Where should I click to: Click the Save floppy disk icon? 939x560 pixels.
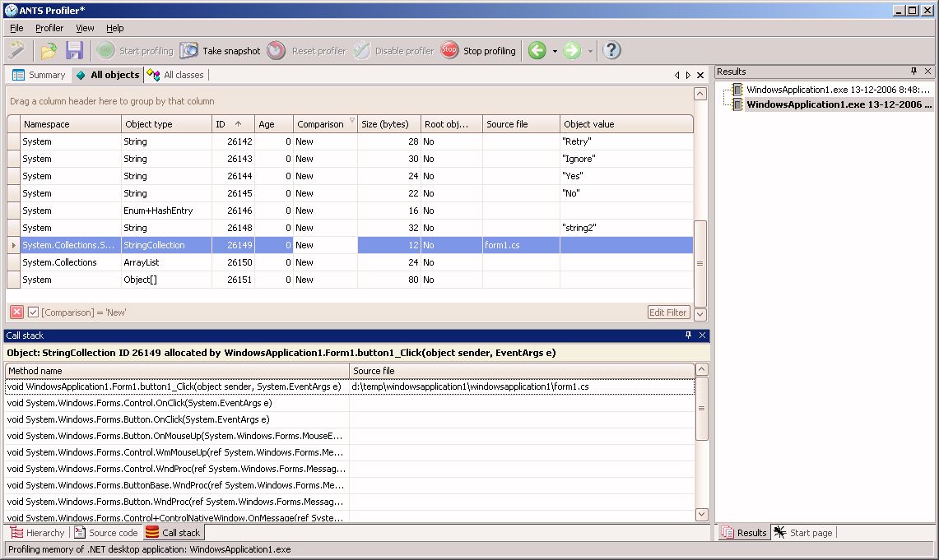coord(74,51)
